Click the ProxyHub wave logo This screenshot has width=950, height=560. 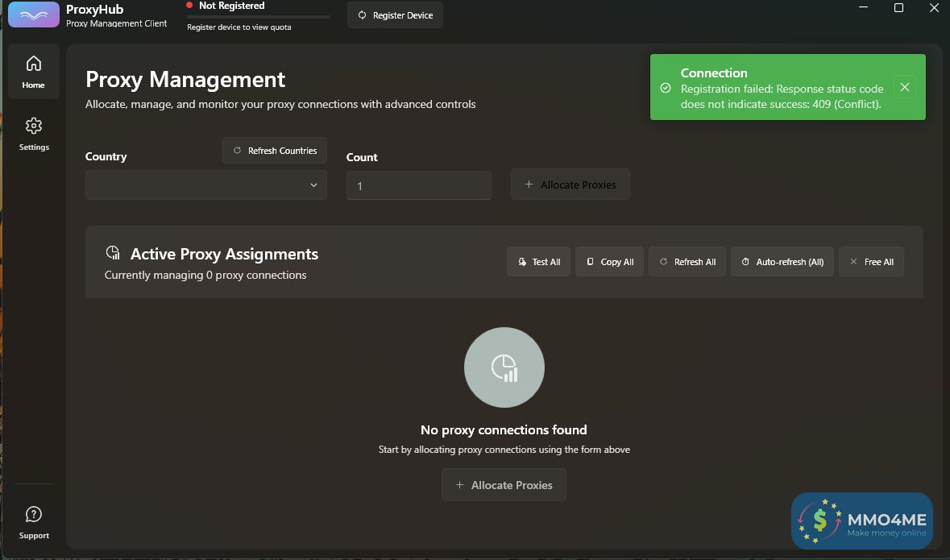[34, 15]
